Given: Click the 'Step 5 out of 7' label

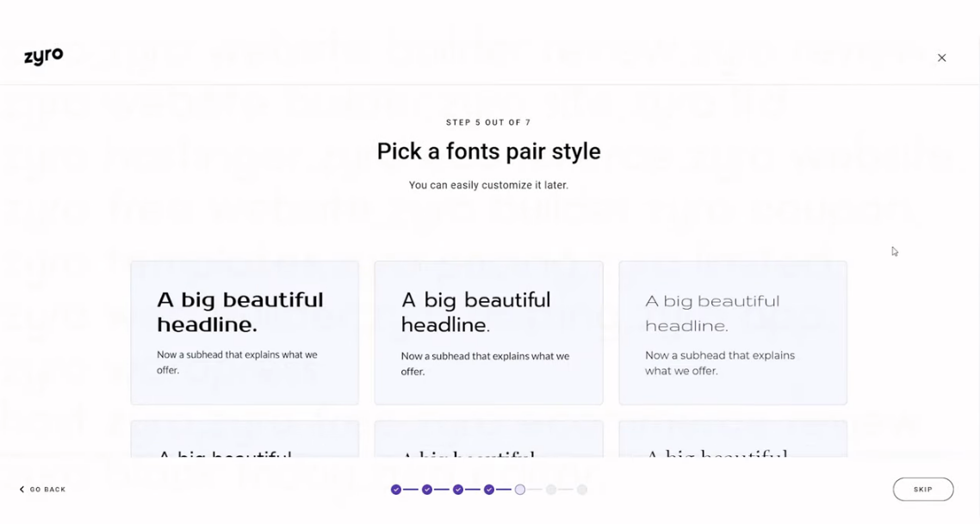Looking at the screenshot, I should point(489,122).
